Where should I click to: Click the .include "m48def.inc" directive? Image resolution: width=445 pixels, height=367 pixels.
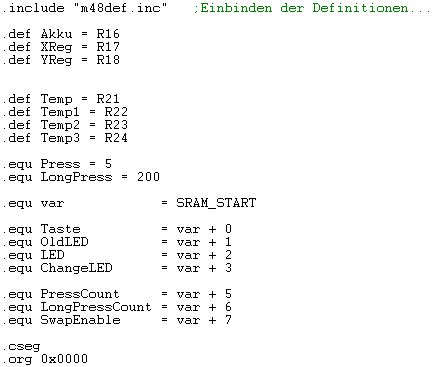click(84, 8)
